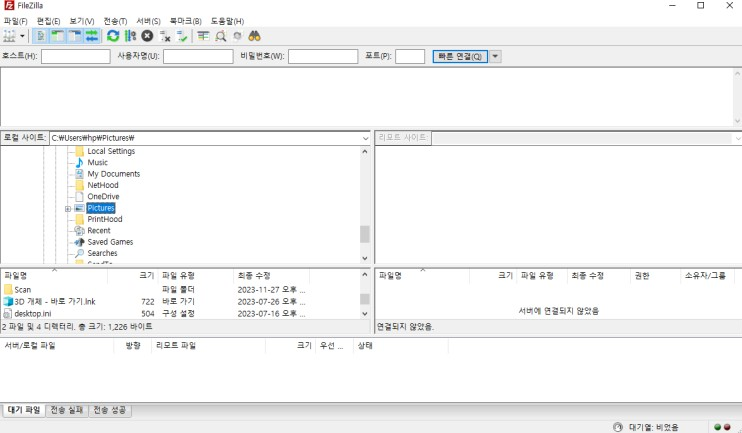Toggle message log display
The width and height of the screenshot is (742, 433).
[41, 36]
